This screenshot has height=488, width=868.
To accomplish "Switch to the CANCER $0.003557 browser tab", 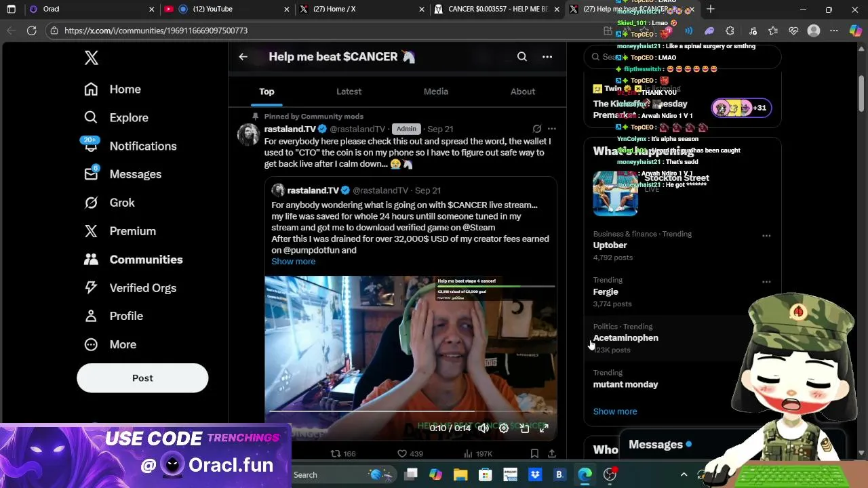I will coord(498,9).
